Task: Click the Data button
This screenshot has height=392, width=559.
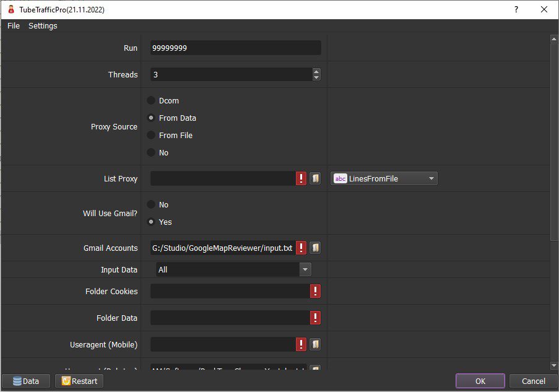Action: 26,381
